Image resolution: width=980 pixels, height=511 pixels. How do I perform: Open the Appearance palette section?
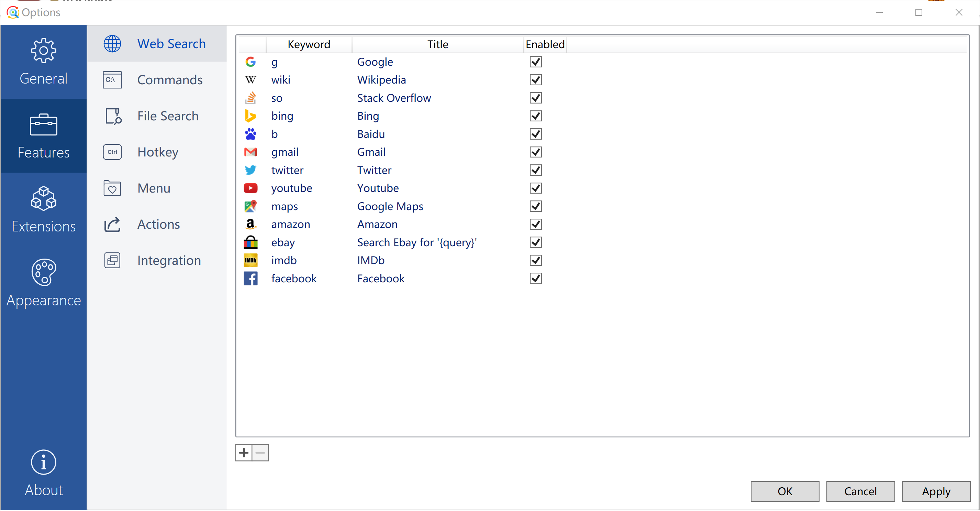[x=43, y=283]
